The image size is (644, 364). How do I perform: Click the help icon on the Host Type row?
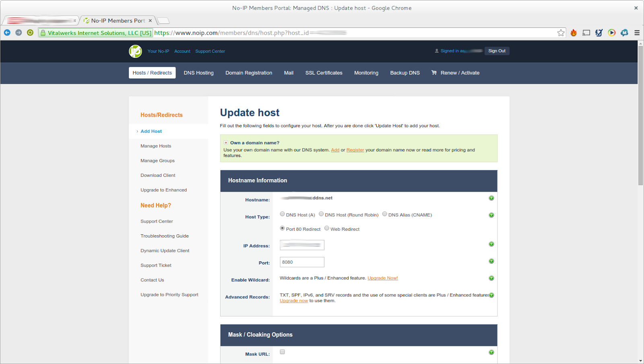tap(491, 215)
